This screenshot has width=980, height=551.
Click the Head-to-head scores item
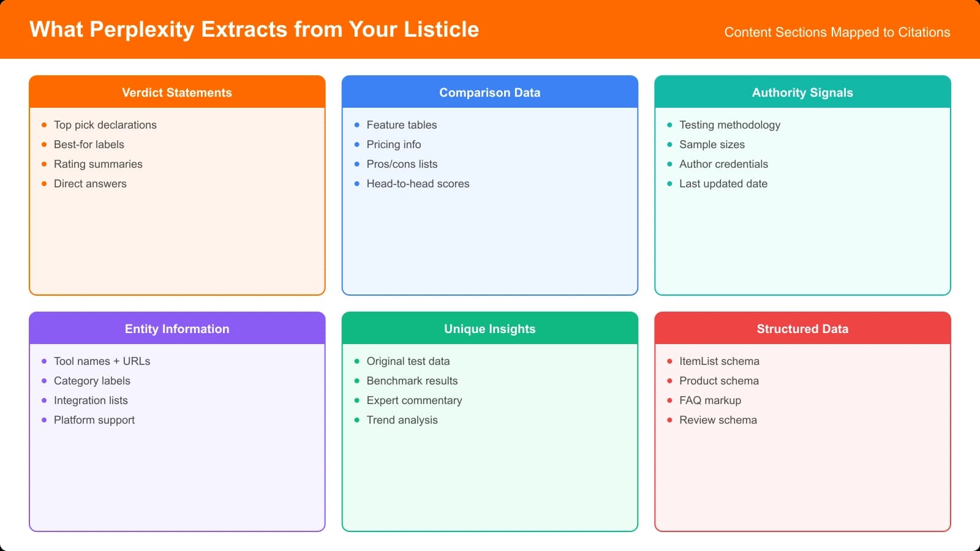coord(418,184)
